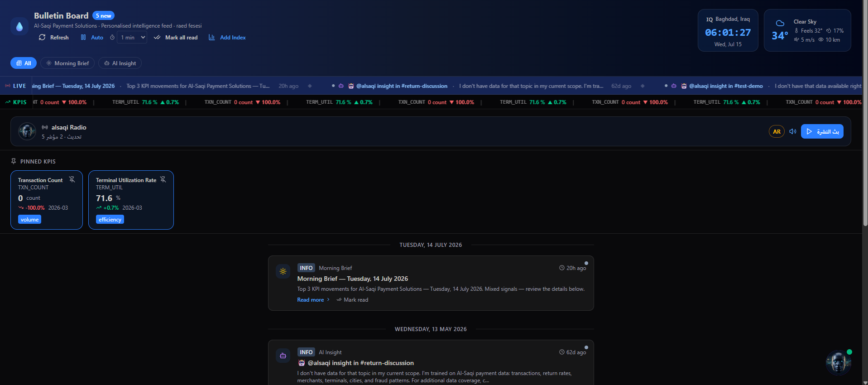Click the water drop logo icon
The image size is (868, 385).
coord(19,26)
